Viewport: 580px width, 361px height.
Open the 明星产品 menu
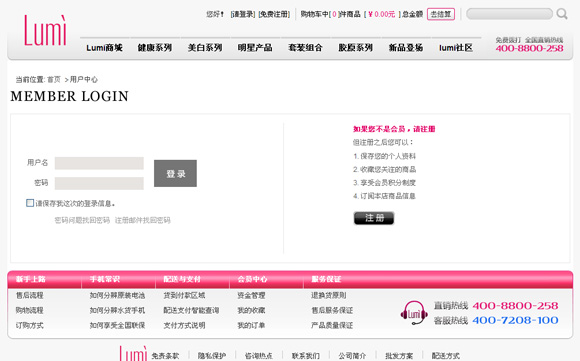[255, 48]
